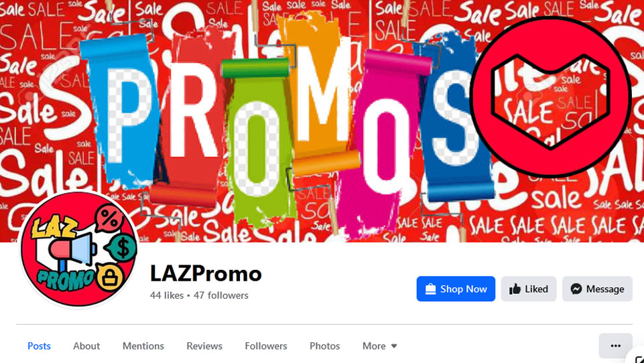Click the Lazada heart logo on cover
Image resolution: width=644 pixels, height=363 pixels.
(x=550, y=97)
